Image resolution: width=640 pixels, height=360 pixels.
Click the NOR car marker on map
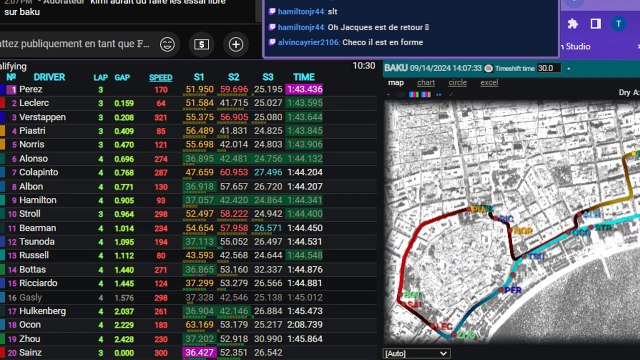coord(510,231)
